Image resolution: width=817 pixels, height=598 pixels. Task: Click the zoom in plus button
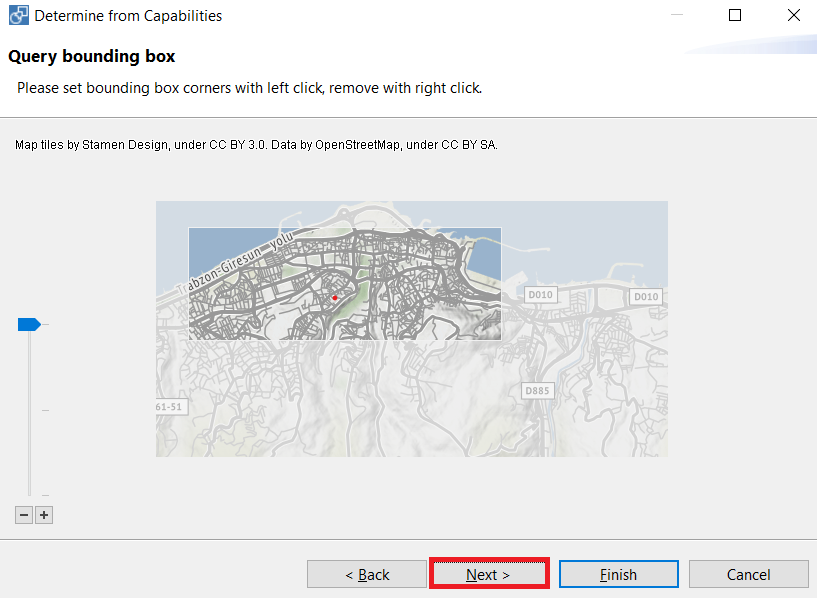[44, 515]
